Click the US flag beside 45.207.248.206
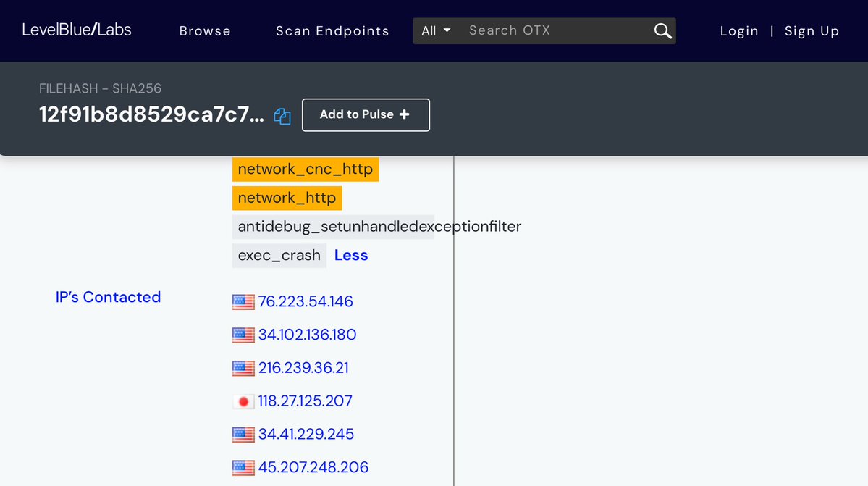Image resolution: width=868 pixels, height=486 pixels. coord(243,468)
